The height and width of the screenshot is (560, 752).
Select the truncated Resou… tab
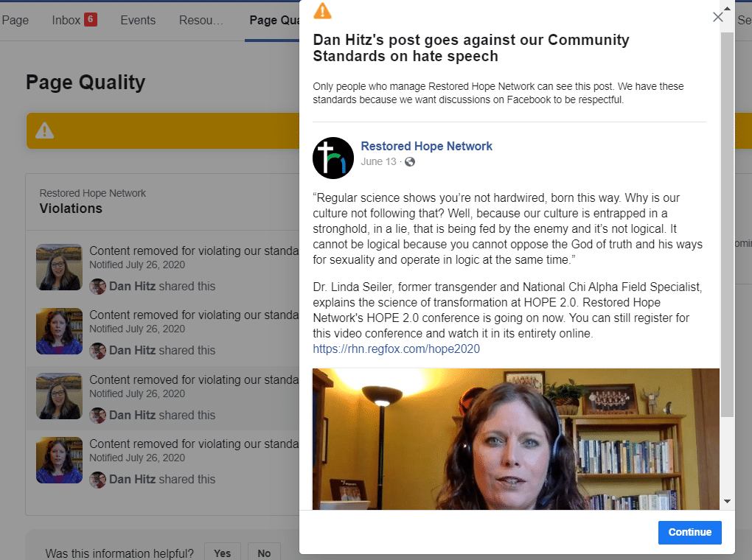click(x=201, y=20)
